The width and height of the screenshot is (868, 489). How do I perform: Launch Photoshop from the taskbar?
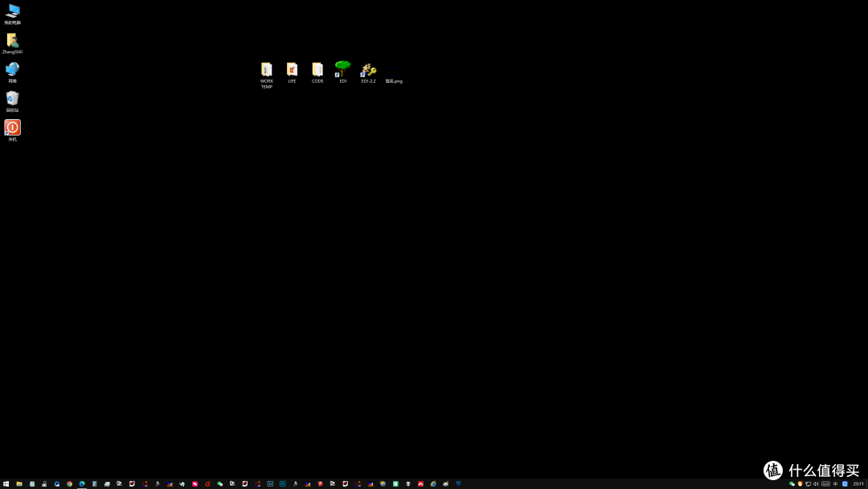[282, 483]
